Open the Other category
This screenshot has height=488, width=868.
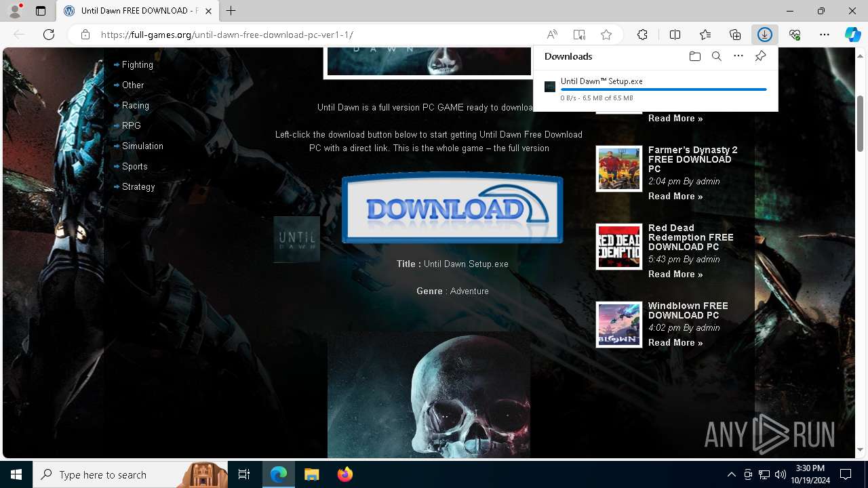[133, 85]
